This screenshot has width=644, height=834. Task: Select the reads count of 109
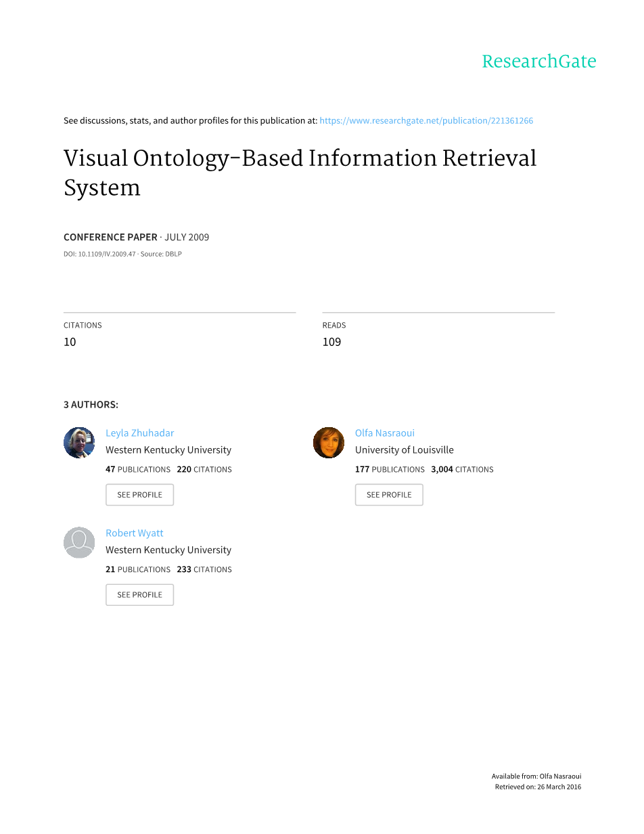coord(331,342)
